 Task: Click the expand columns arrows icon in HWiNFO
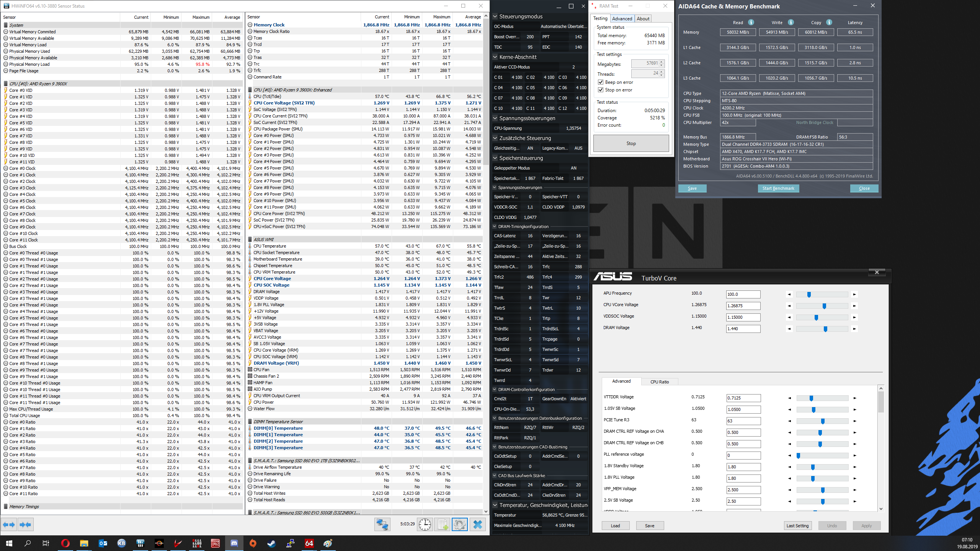[9, 525]
